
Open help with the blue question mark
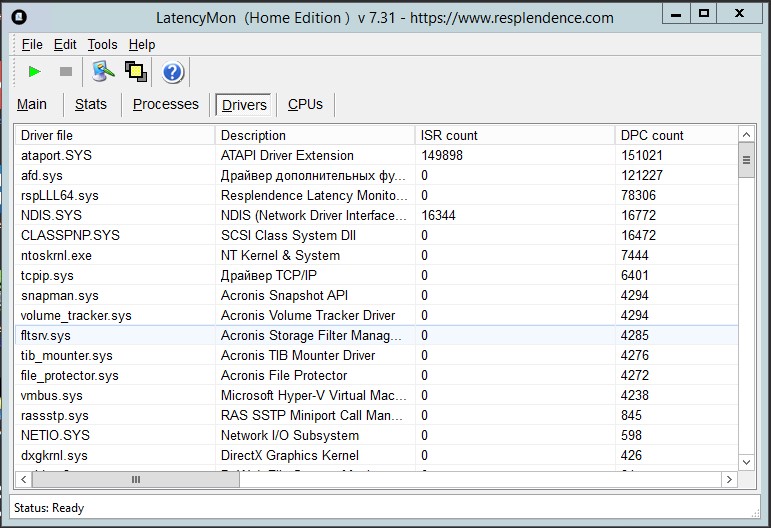[173, 72]
